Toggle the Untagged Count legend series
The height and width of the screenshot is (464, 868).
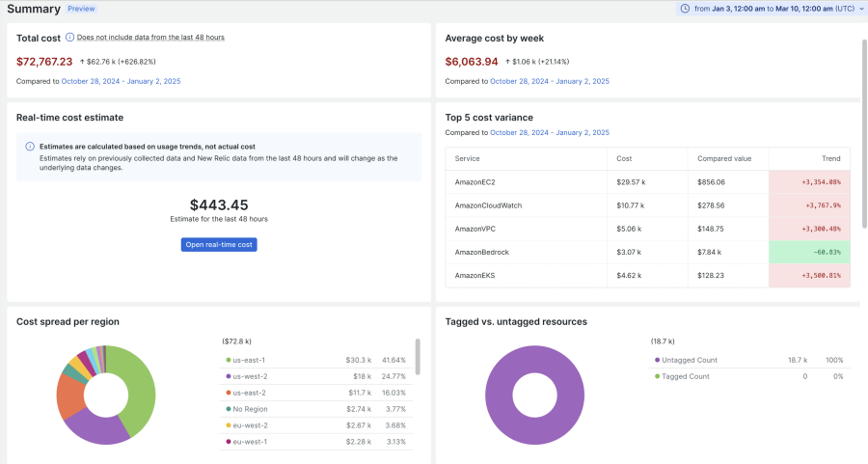click(x=687, y=360)
